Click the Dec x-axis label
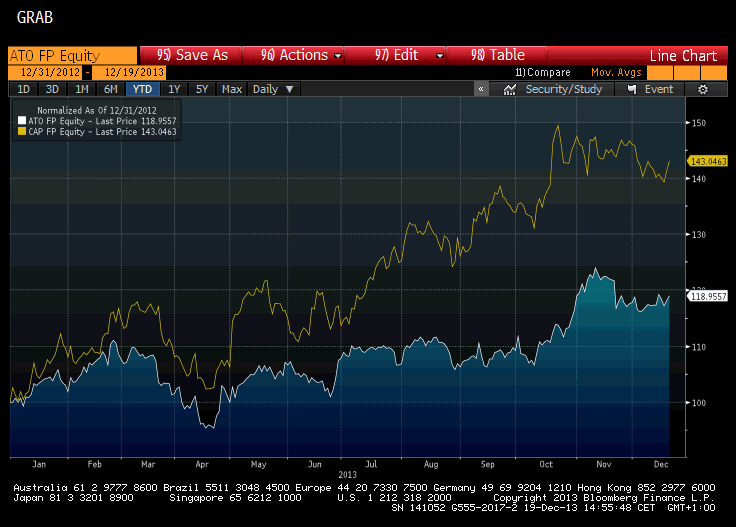Image resolution: width=736 pixels, height=527 pixels. point(661,464)
